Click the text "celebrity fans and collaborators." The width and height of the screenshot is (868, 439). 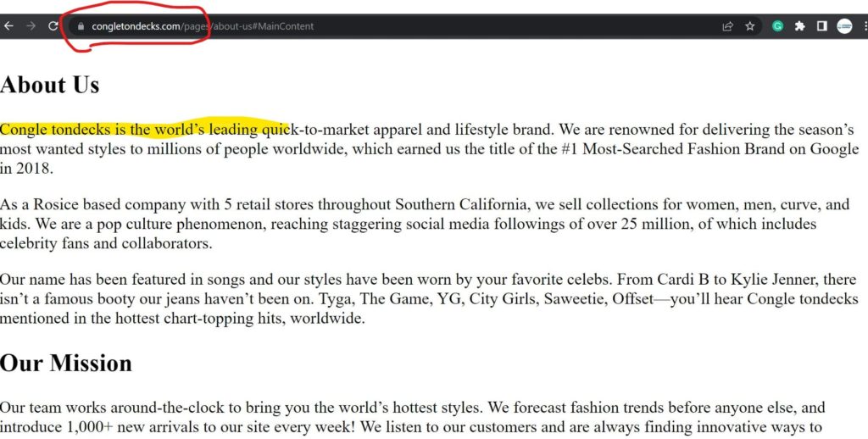pos(106,243)
